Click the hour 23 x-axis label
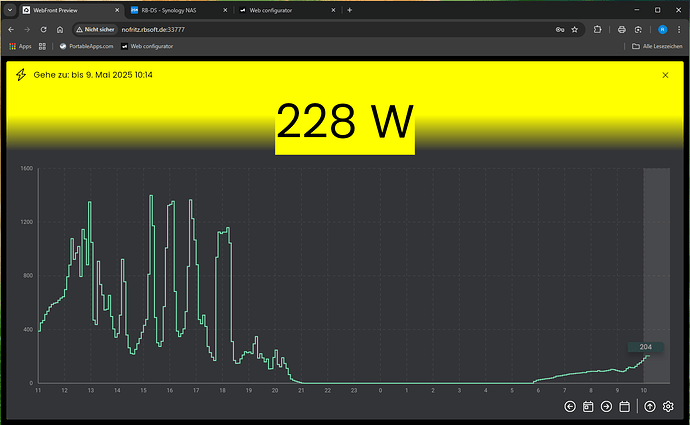 (x=354, y=390)
